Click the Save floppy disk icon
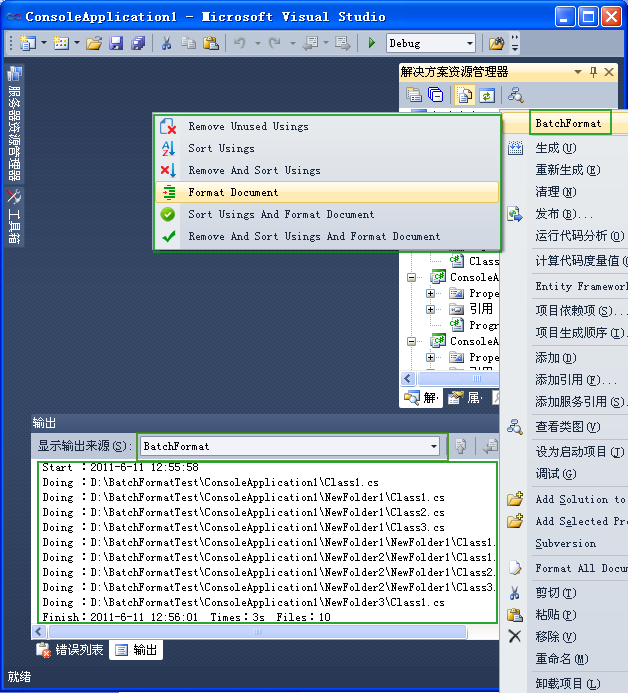The image size is (628, 693). coord(116,43)
